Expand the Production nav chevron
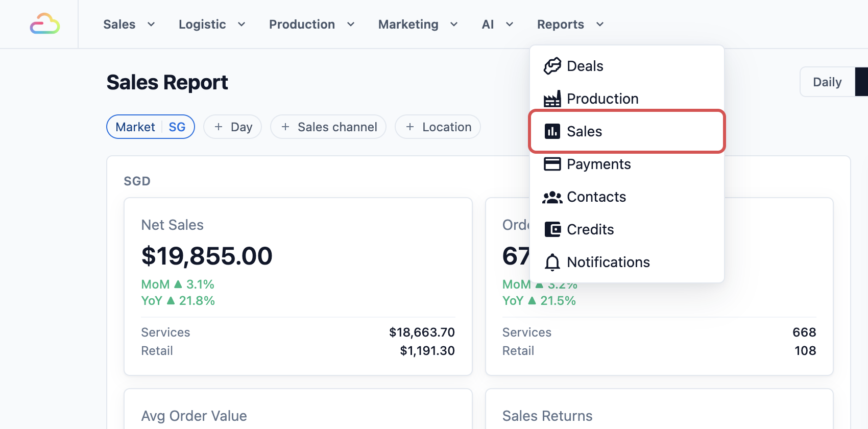 pos(351,24)
